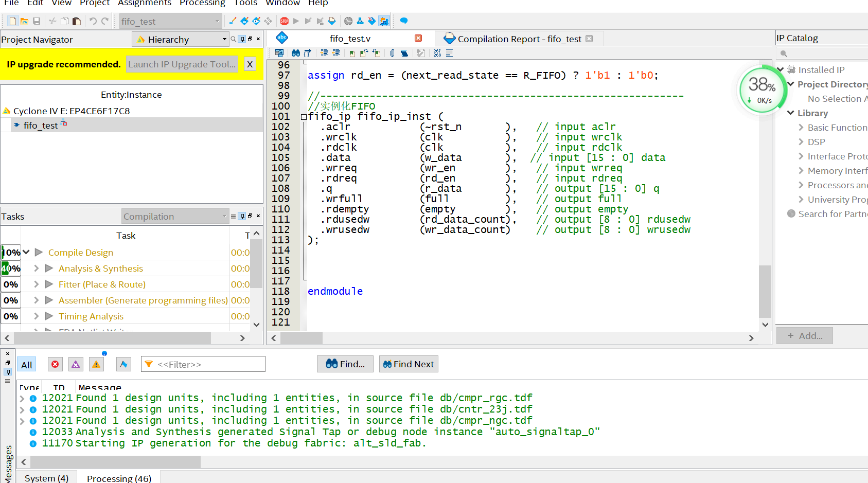Select the Processing (46) messages tab
Image resolution: width=868 pixels, height=483 pixels.
coord(119,478)
